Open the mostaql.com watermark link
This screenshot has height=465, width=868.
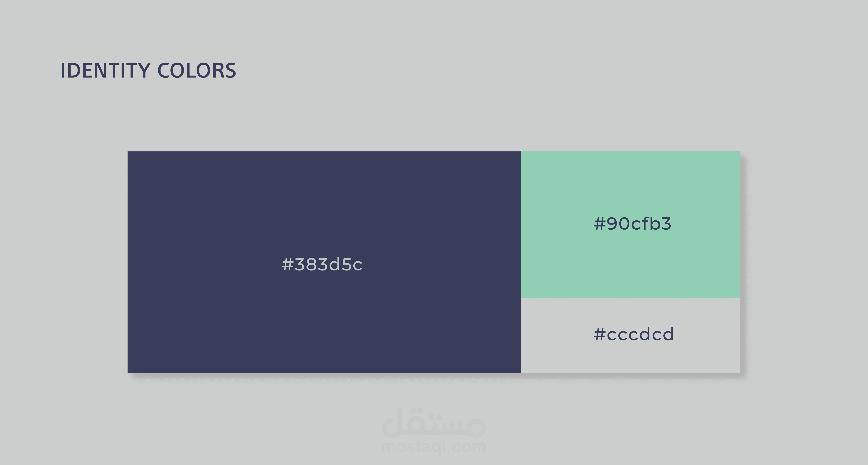[x=434, y=447]
